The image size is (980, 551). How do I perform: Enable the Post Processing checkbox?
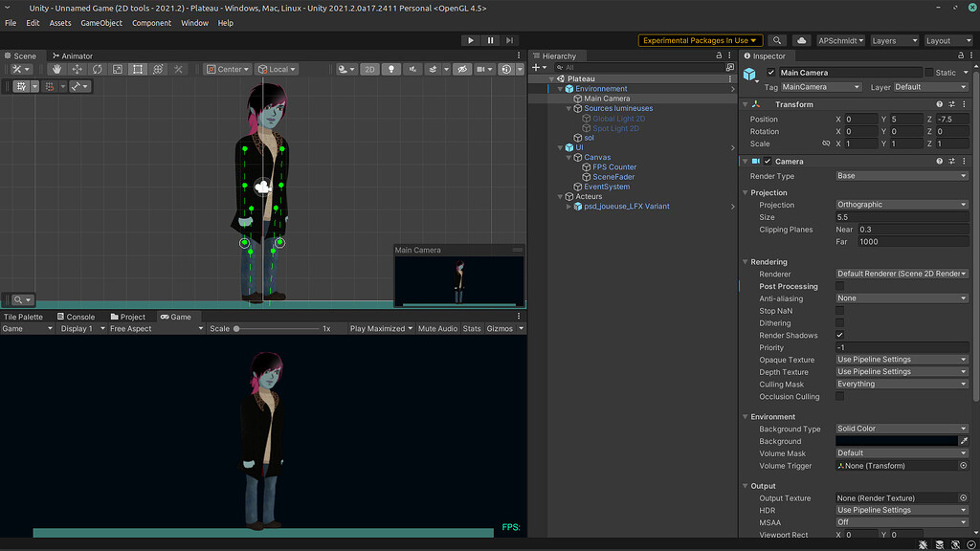pyautogui.click(x=840, y=286)
